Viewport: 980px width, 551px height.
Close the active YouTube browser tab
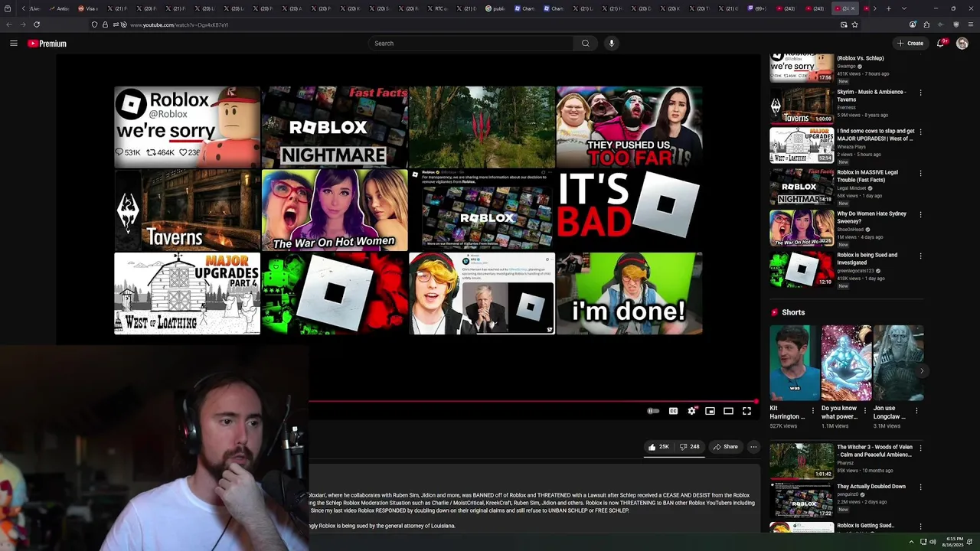pos(853,8)
